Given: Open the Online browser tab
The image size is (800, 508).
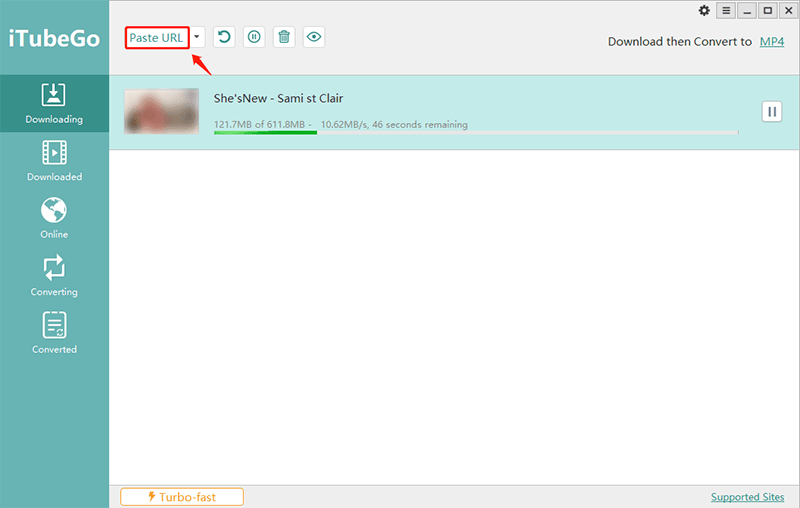Looking at the screenshot, I should click(x=54, y=218).
